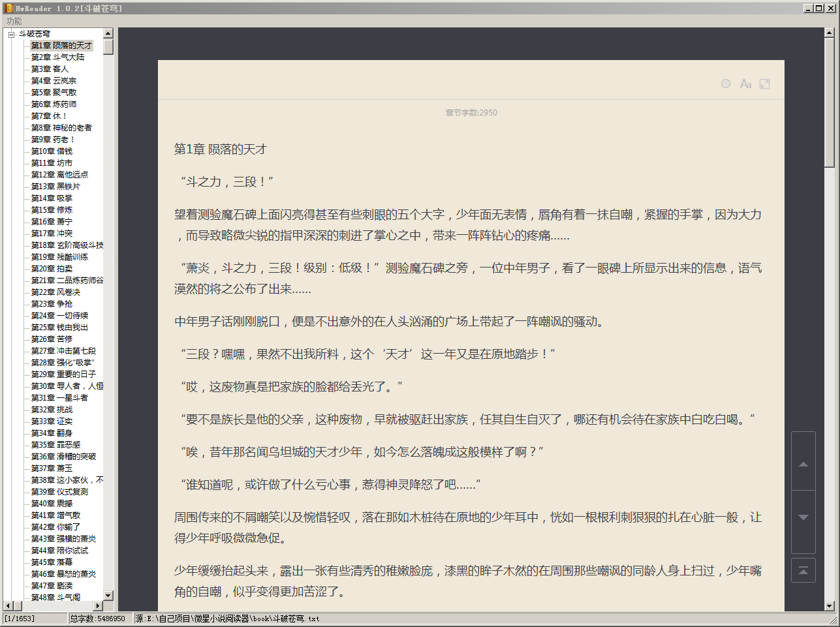Open chapter 第9章 药老！
Viewport: 840px width, 627px height.
tap(53, 140)
